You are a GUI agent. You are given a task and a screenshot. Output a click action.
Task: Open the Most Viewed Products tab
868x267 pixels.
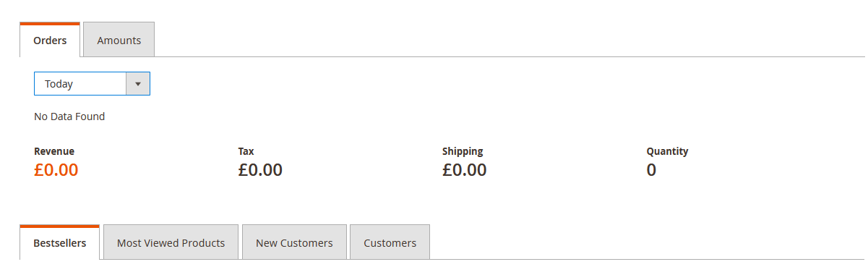[171, 242]
